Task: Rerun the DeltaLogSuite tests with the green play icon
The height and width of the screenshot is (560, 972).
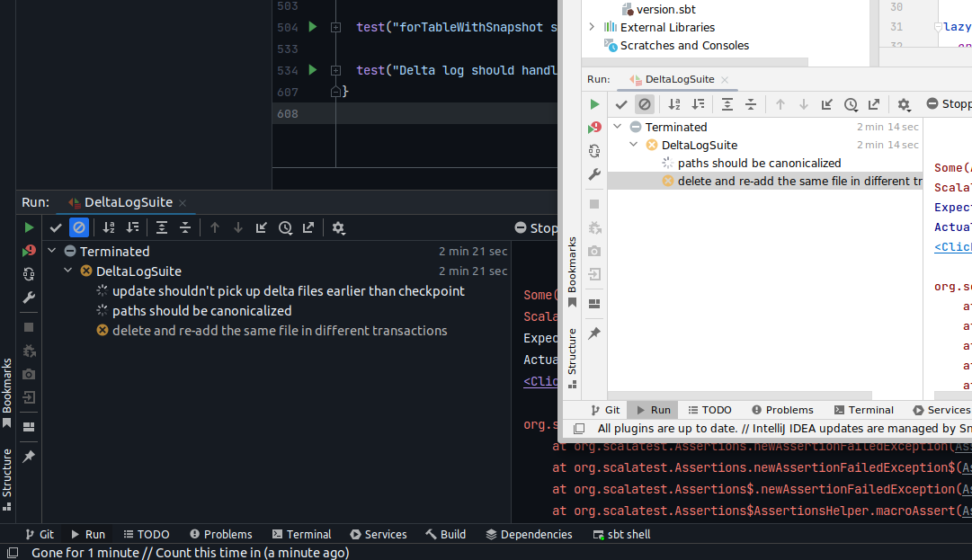Action: [30, 228]
